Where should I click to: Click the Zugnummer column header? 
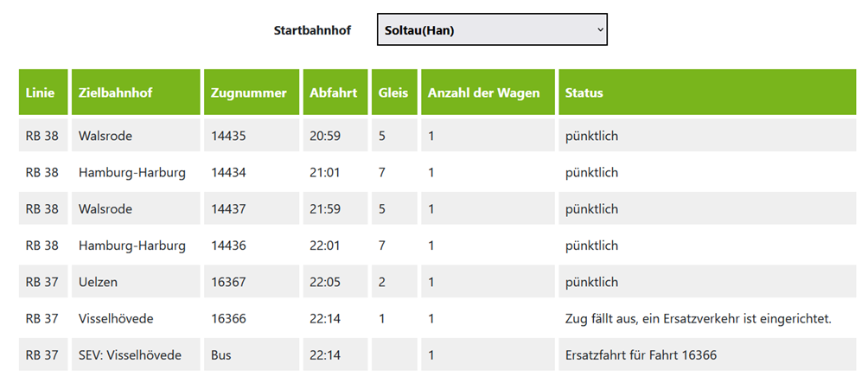point(252,93)
